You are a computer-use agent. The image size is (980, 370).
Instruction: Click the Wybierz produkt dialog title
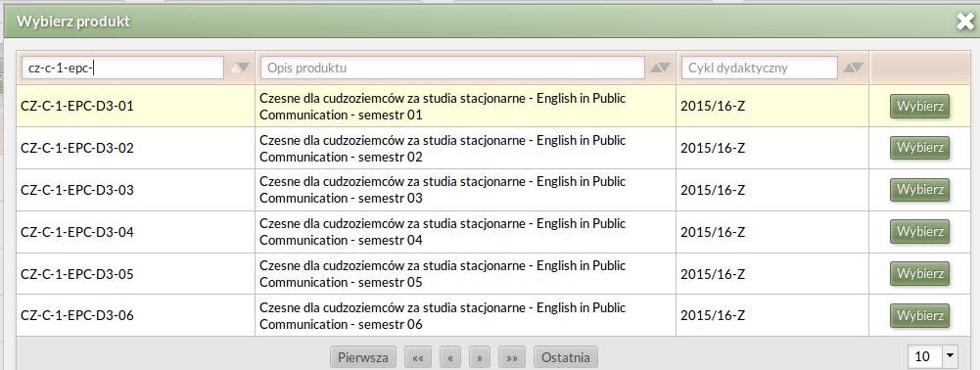(x=73, y=22)
